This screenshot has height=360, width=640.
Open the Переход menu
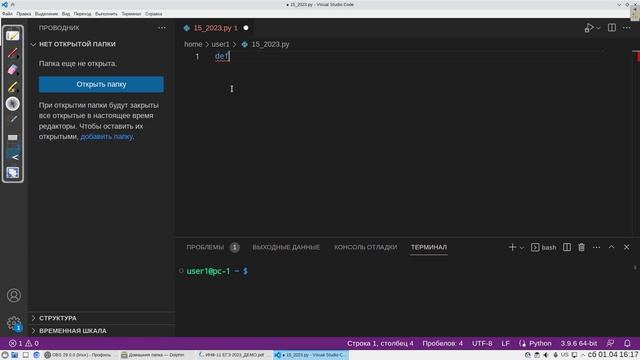tap(82, 14)
